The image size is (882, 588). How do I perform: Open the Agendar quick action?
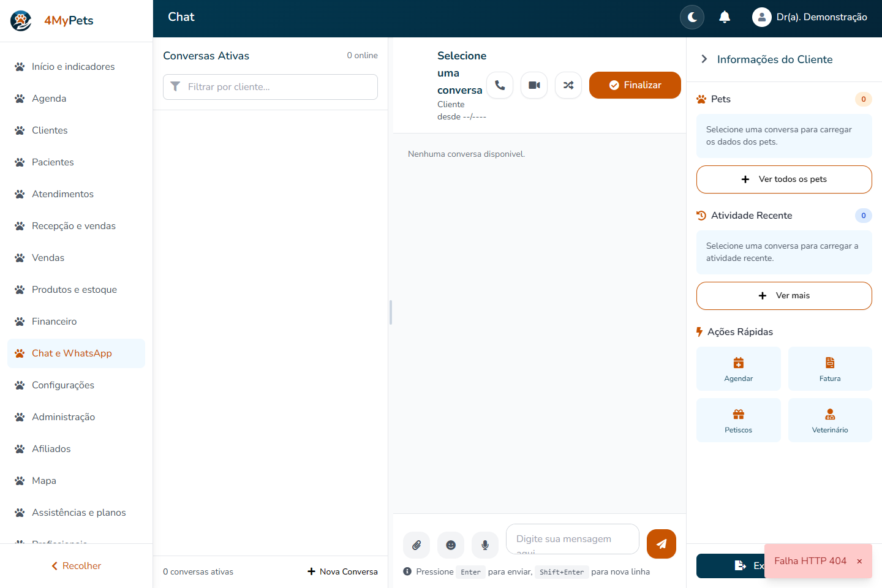739,369
